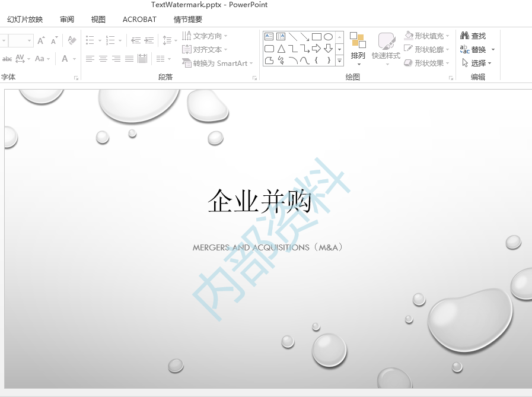Open the font color dropdown arrow

[x=74, y=59]
